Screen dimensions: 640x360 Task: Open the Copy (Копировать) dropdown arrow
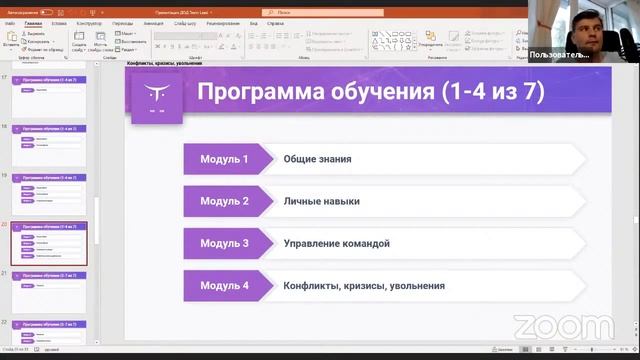[53, 42]
